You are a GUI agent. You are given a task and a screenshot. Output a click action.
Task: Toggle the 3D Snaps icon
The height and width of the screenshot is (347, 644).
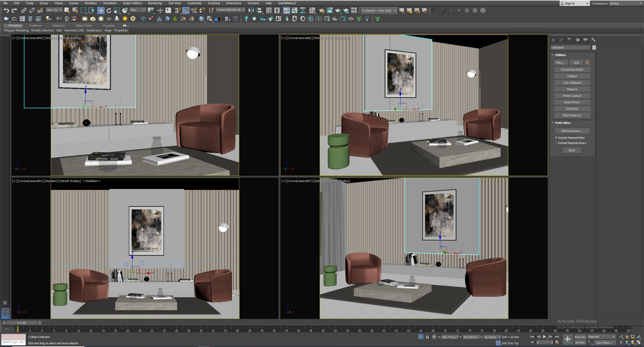(177, 10)
